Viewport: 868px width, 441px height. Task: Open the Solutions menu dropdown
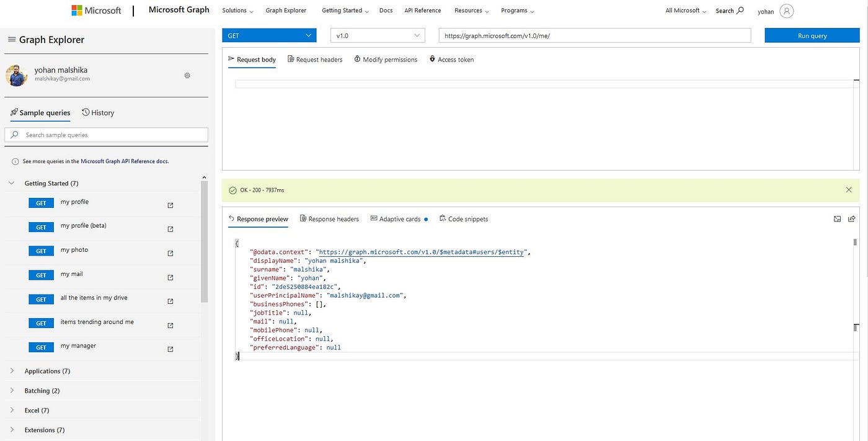(x=237, y=11)
